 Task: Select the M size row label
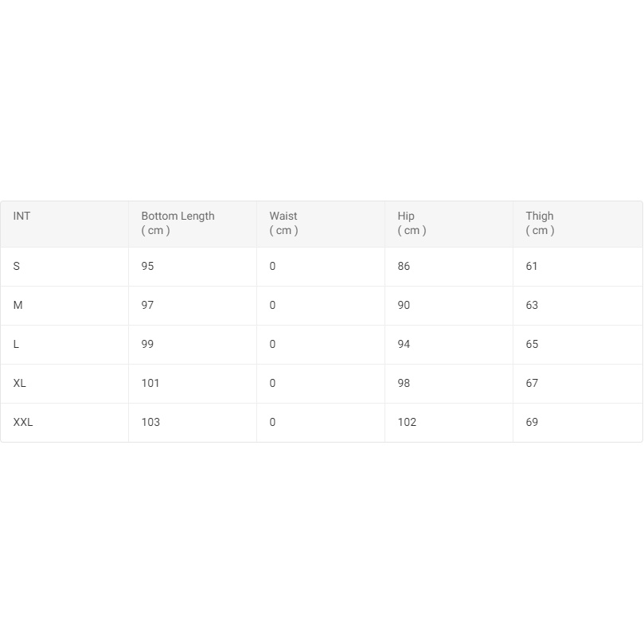point(18,306)
